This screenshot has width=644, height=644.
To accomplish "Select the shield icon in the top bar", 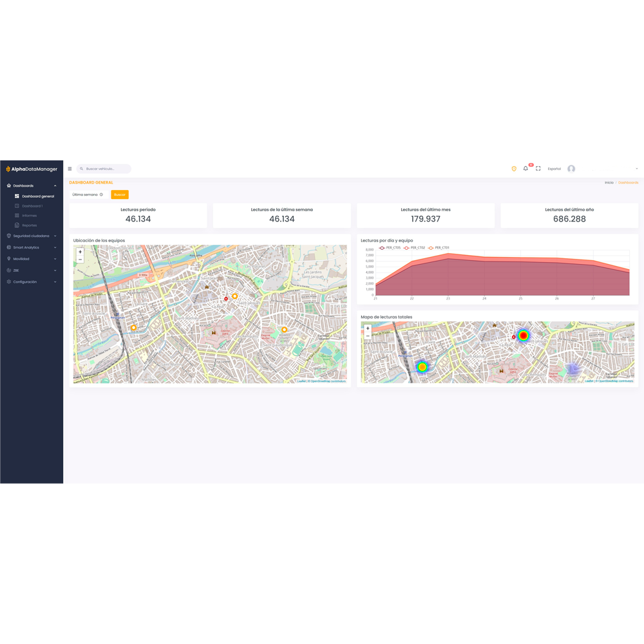I will point(513,169).
